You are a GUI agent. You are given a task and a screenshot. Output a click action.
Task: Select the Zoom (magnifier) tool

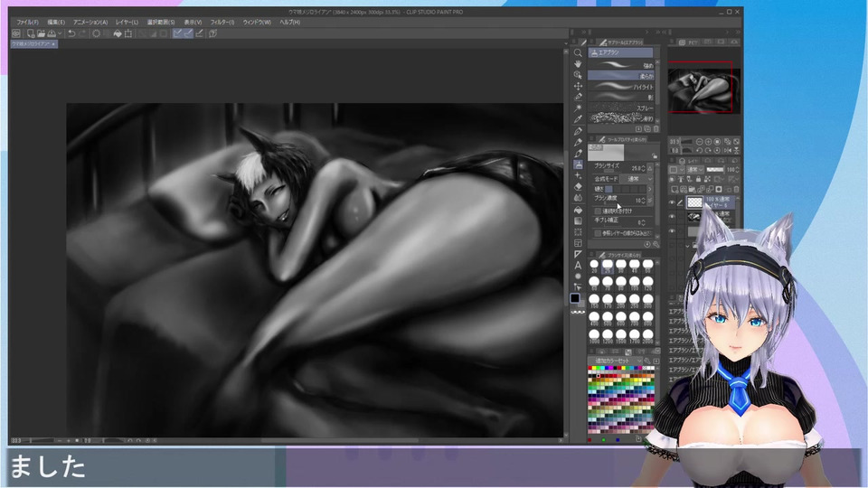coord(579,53)
